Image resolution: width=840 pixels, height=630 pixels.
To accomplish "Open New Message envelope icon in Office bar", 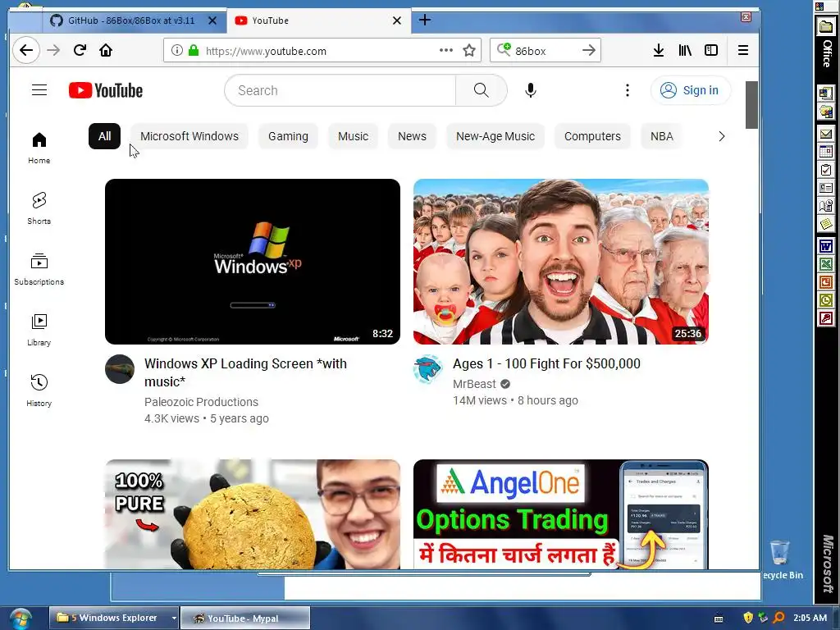I will pyautogui.click(x=825, y=134).
